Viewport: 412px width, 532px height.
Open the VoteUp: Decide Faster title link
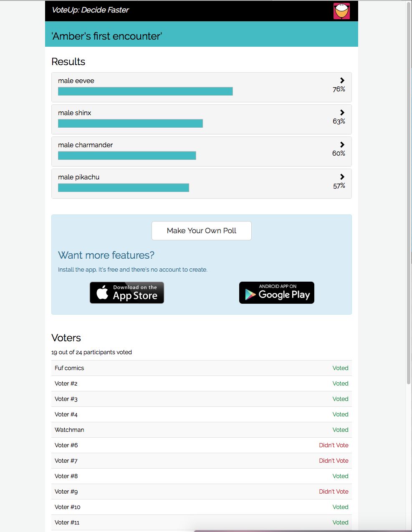90,10
